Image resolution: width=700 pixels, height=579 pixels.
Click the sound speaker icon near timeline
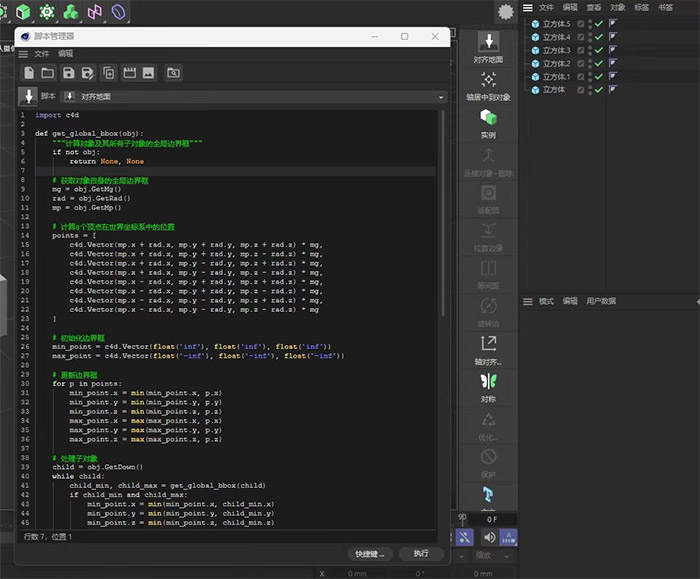(488, 536)
